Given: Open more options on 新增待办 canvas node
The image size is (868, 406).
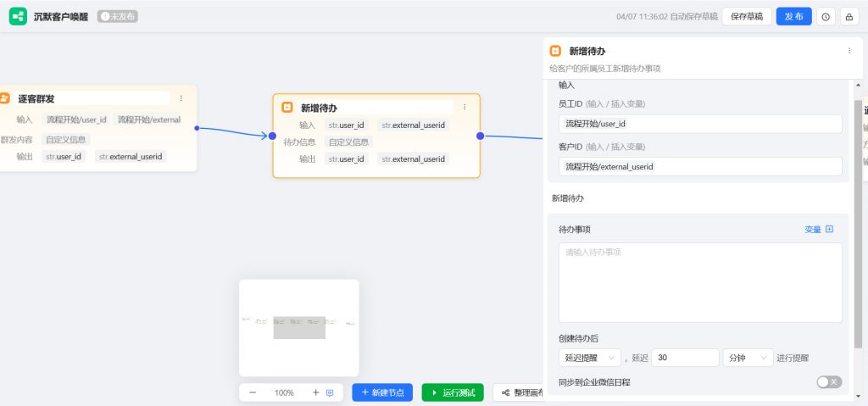Looking at the screenshot, I should [465, 107].
